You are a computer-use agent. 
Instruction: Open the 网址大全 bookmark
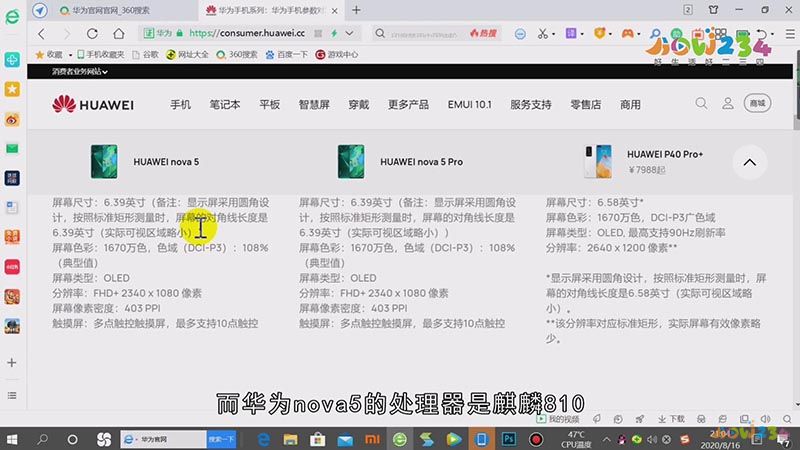pyautogui.click(x=187, y=55)
